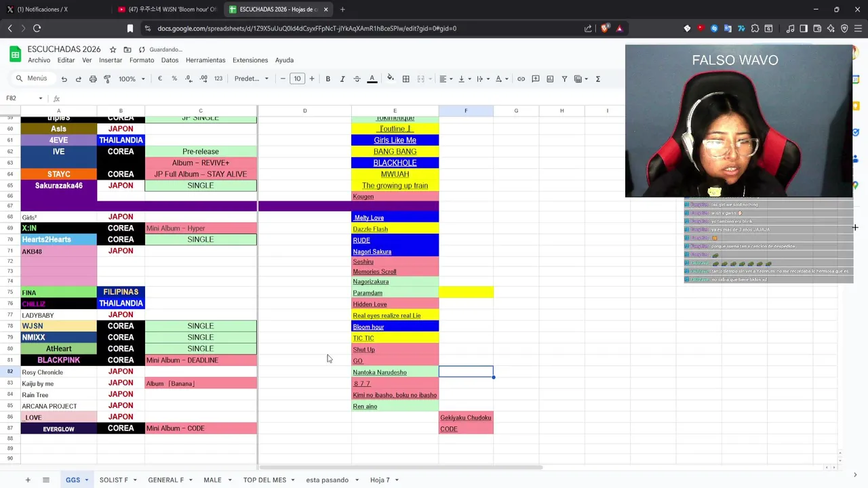868x488 pixels.
Task: Open text rotation dropdown
Action: (501, 79)
